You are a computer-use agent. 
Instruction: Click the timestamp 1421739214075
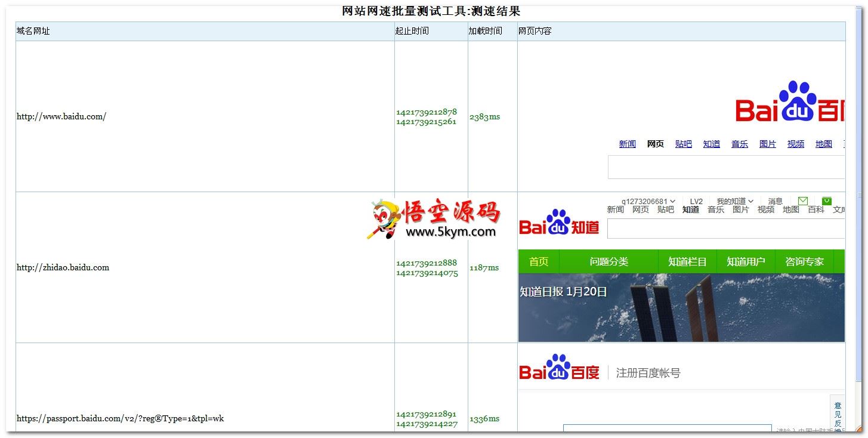pos(427,273)
